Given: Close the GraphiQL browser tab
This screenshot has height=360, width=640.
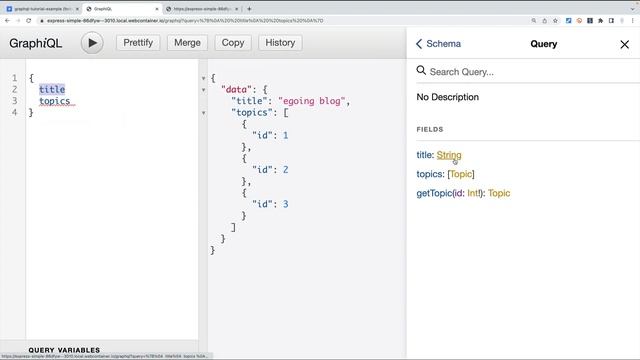Looking at the screenshot, I should [157, 9].
